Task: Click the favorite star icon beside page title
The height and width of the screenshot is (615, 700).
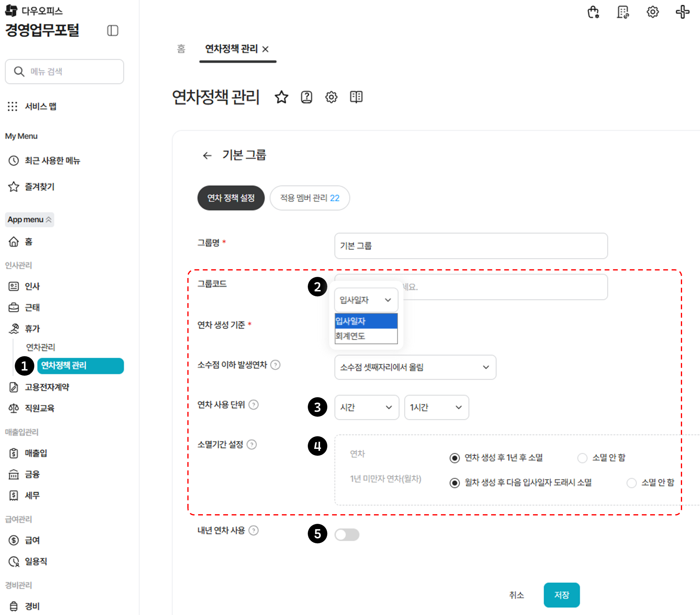Action: tap(281, 97)
